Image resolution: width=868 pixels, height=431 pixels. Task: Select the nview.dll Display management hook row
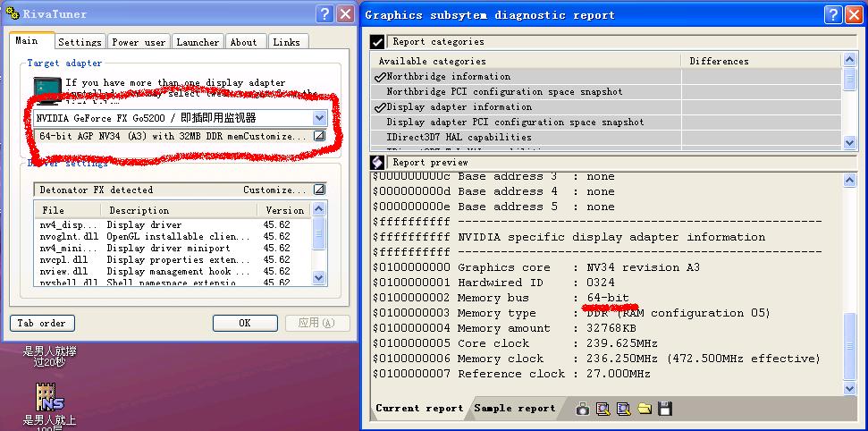tap(173, 272)
